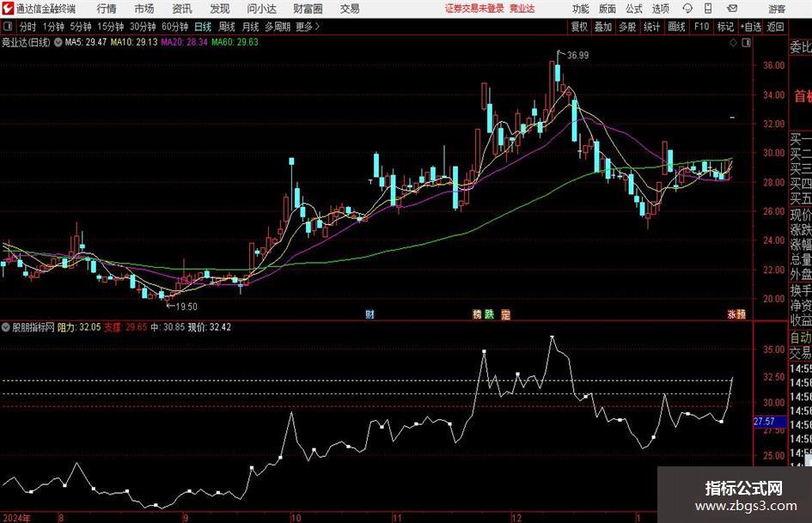Select the 15分钟 period
Image resolution: width=812 pixels, height=523 pixels.
110,27
